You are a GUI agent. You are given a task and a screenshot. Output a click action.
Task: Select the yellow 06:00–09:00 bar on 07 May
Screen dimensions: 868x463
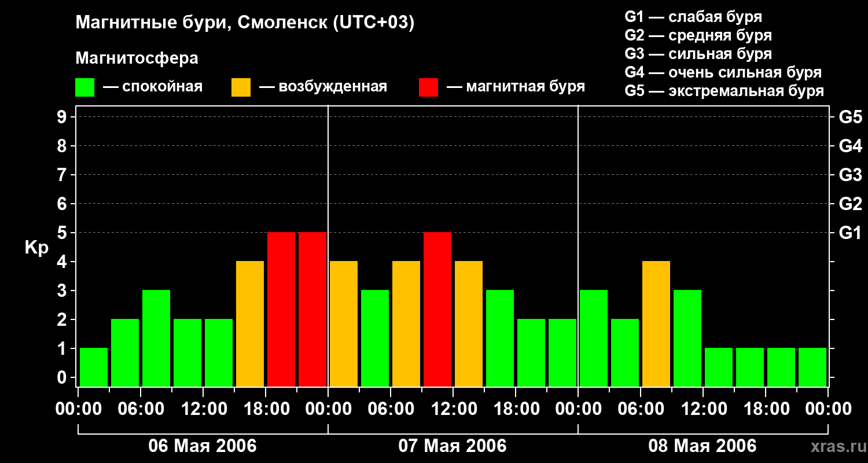coord(406,324)
